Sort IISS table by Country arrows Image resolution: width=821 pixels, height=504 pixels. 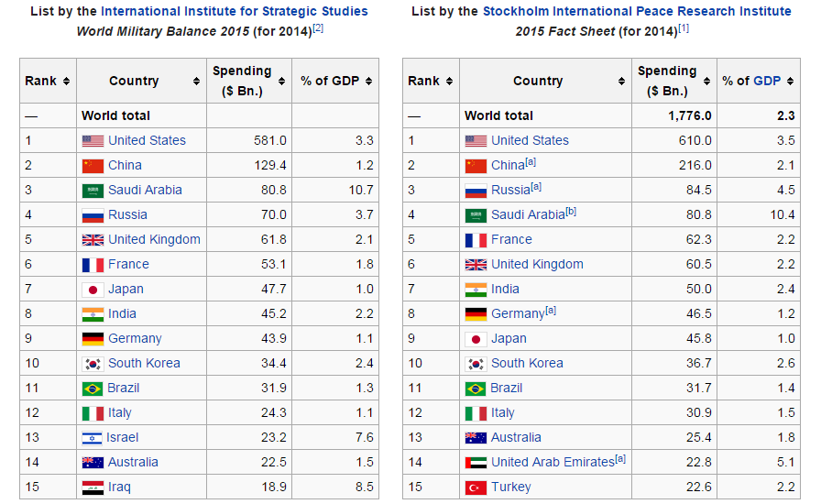[x=196, y=82]
